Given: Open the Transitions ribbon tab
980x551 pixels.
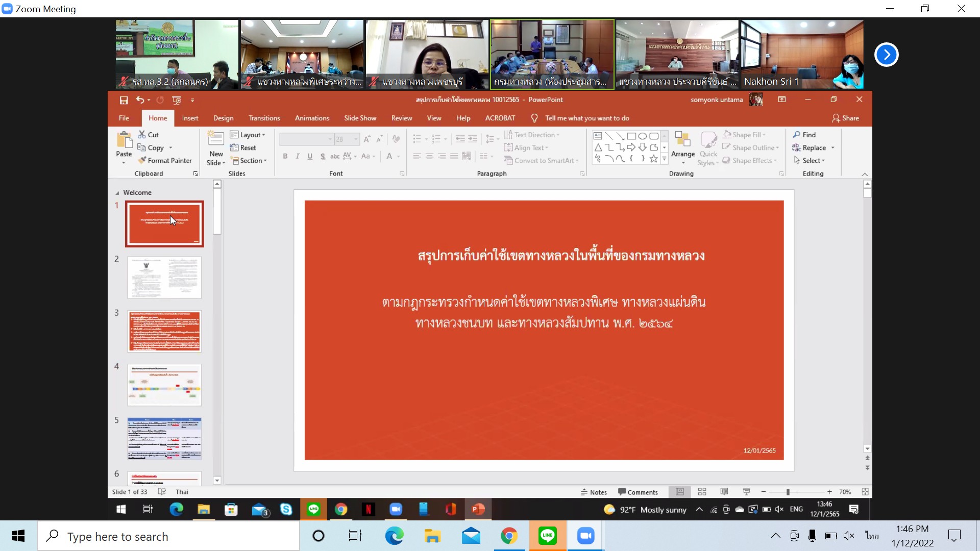Looking at the screenshot, I should click(264, 118).
